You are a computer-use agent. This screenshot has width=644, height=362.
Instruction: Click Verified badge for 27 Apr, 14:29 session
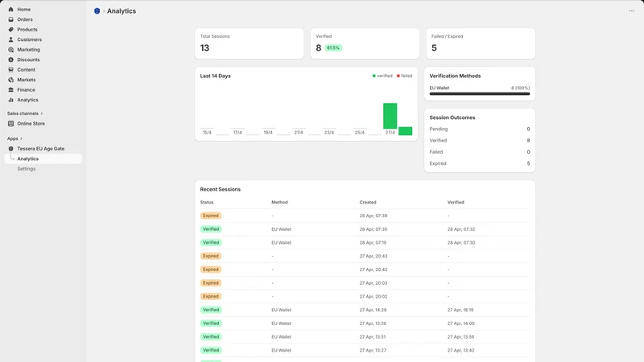pos(211,310)
